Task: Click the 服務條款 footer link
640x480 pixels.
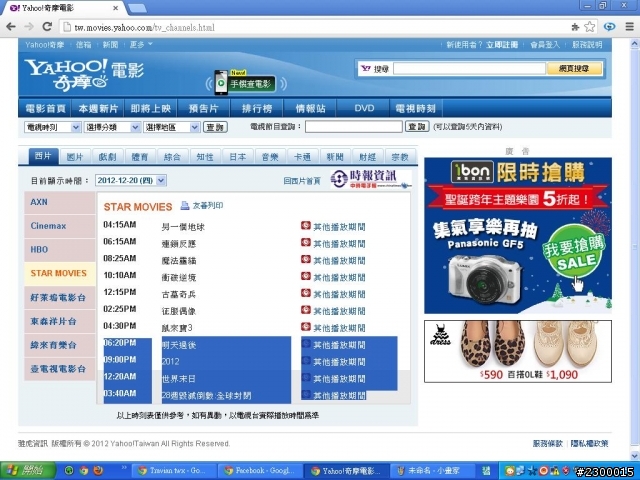Action: tap(548, 444)
